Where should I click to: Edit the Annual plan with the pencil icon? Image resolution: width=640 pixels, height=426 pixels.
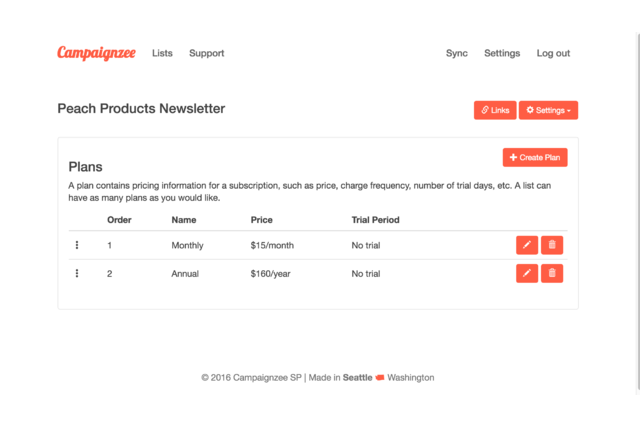[526, 273]
